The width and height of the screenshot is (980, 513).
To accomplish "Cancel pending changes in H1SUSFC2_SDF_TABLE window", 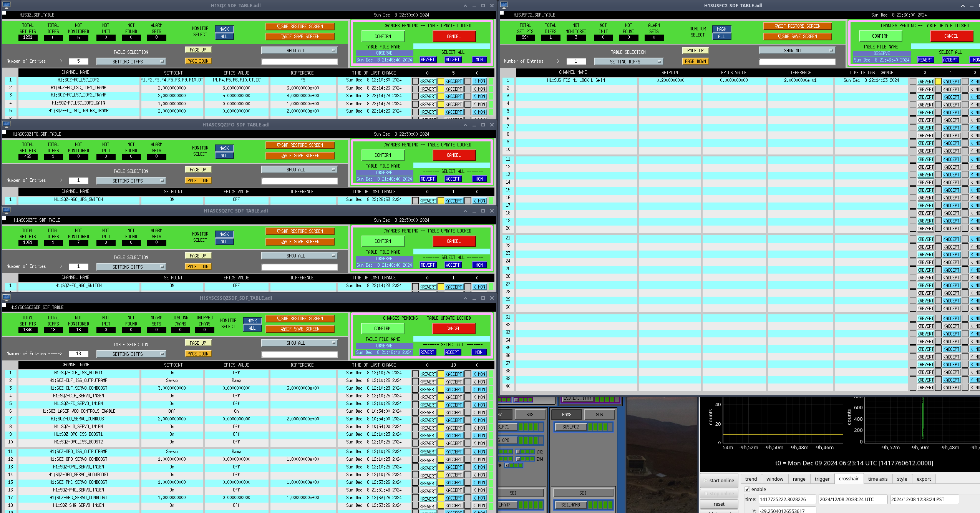I will point(951,36).
